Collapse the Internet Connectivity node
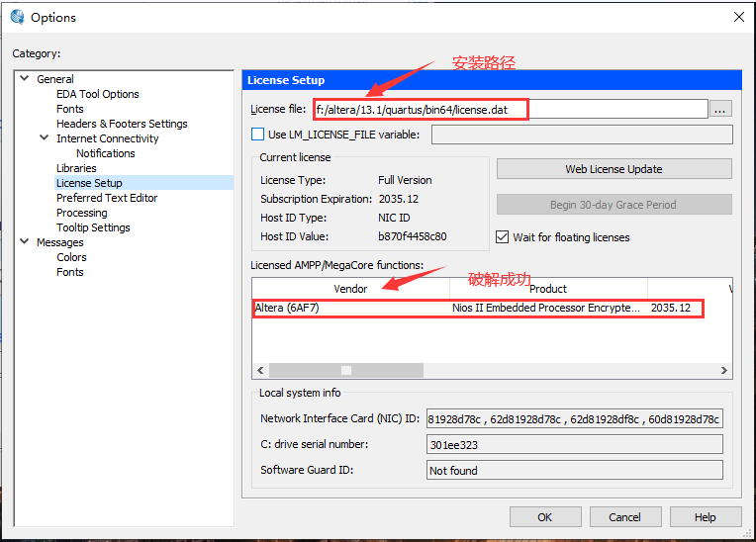This screenshot has width=756, height=542. [x=44, y=138]
